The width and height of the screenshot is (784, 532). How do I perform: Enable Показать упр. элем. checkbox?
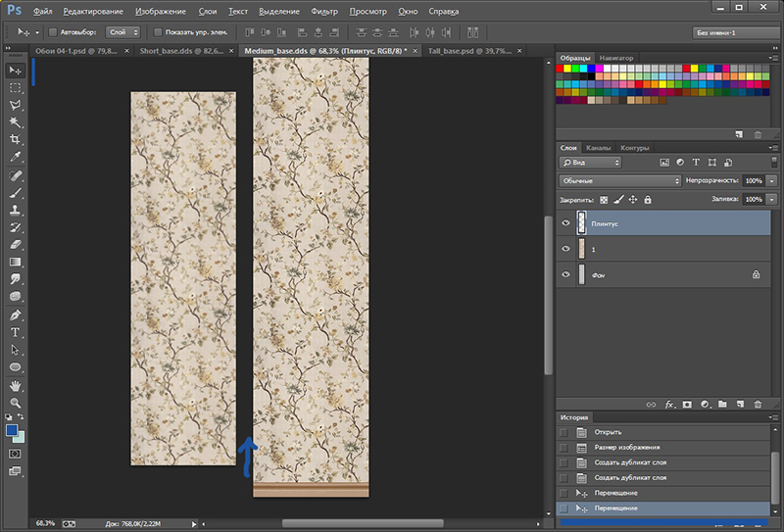tap(159, 32)
